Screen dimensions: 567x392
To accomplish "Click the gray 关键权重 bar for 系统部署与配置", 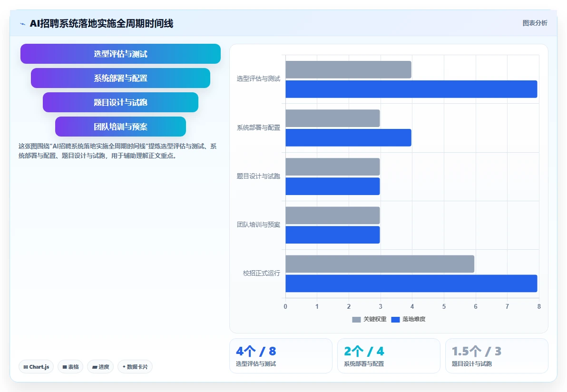I will coord(332,118).
